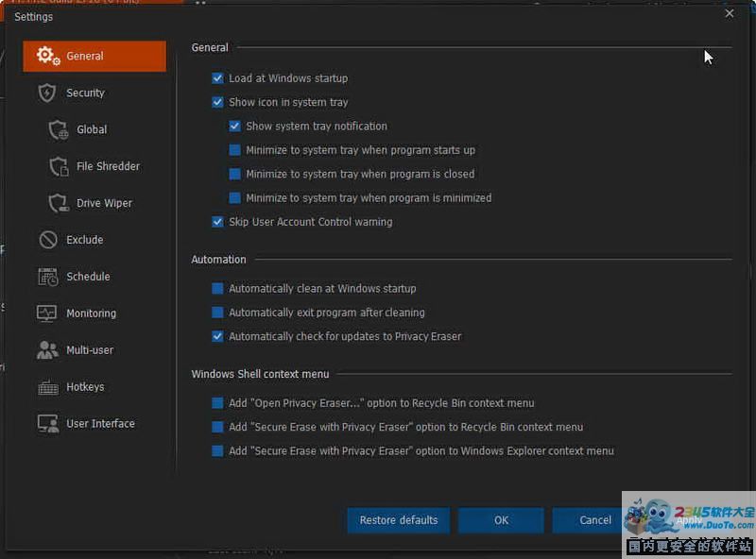Viewport: 756px width, 559px height.
Task: Enable Automatically clean at Windows startup
Action: point(217,288)
